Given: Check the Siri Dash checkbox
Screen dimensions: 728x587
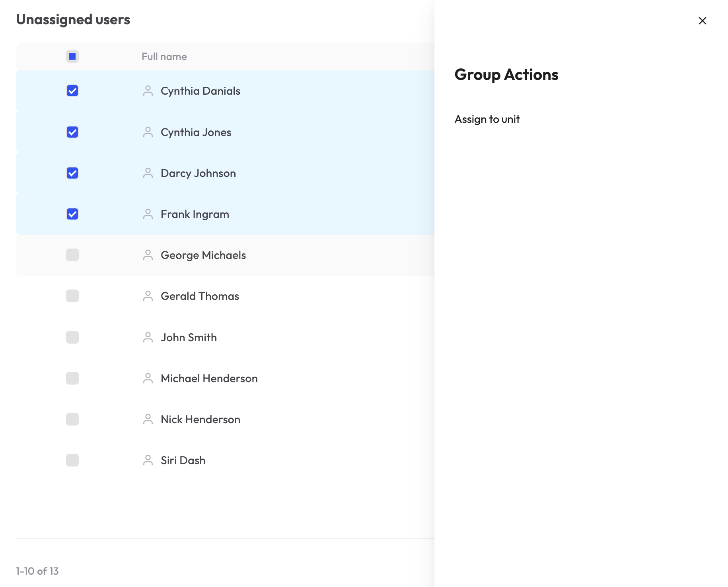Looking at the screenshot, I should click(72, 460).
